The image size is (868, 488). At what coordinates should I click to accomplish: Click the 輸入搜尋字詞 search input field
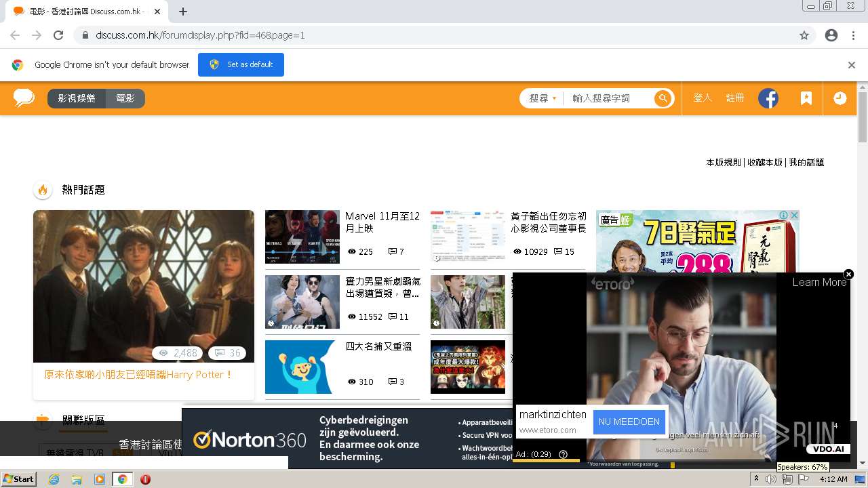coord(608,98)
